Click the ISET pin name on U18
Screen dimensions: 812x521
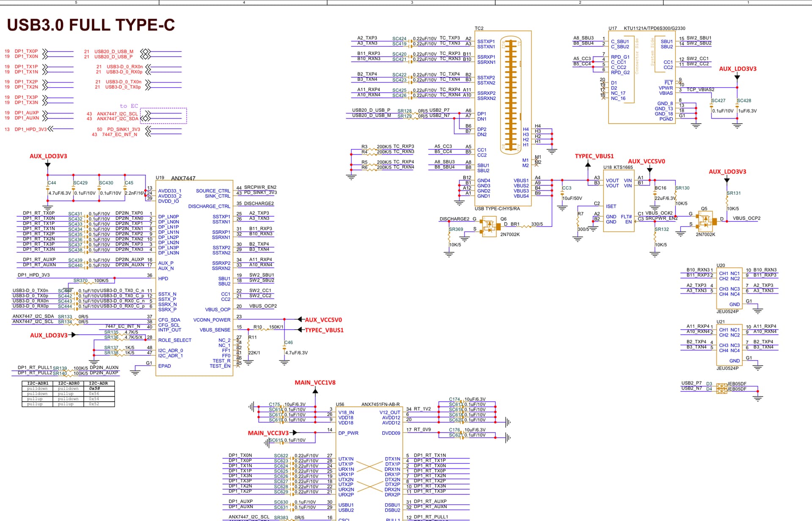pyautogui.click(x=611, y=207)
